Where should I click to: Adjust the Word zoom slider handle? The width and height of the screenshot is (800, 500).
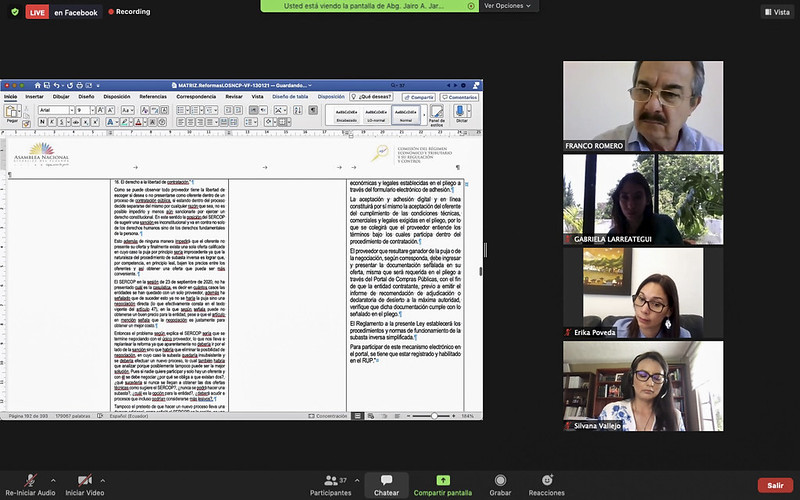pyautogui.click(x=434, y=416)
